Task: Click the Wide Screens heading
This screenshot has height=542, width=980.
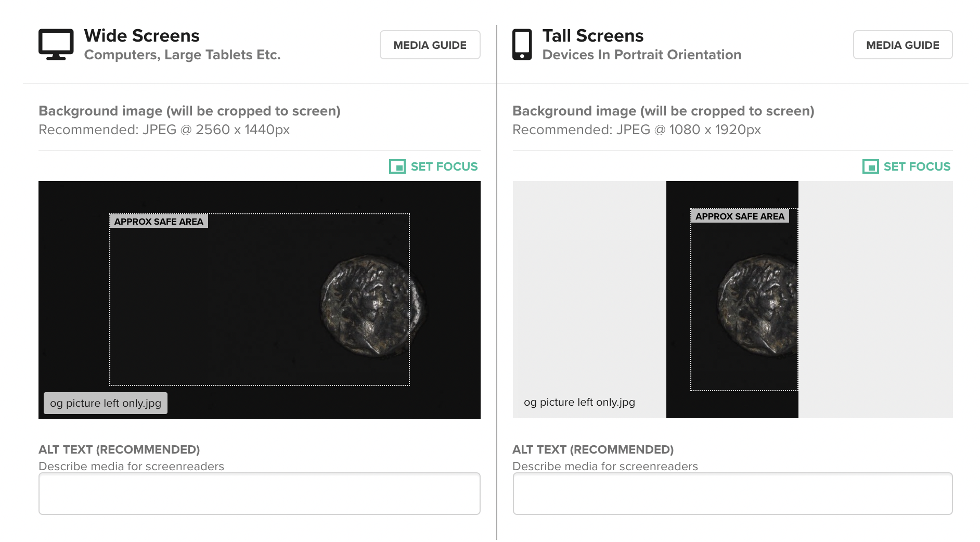Action: tap(141, 35)
